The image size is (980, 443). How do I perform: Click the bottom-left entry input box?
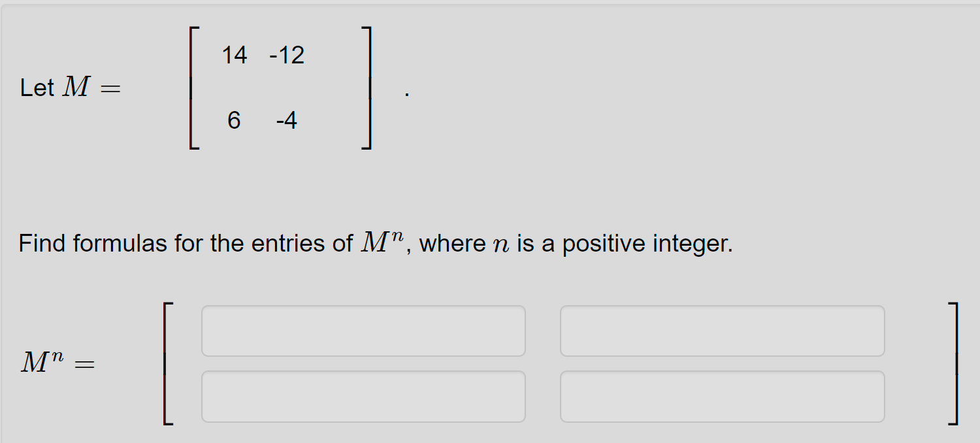point(363,396)
